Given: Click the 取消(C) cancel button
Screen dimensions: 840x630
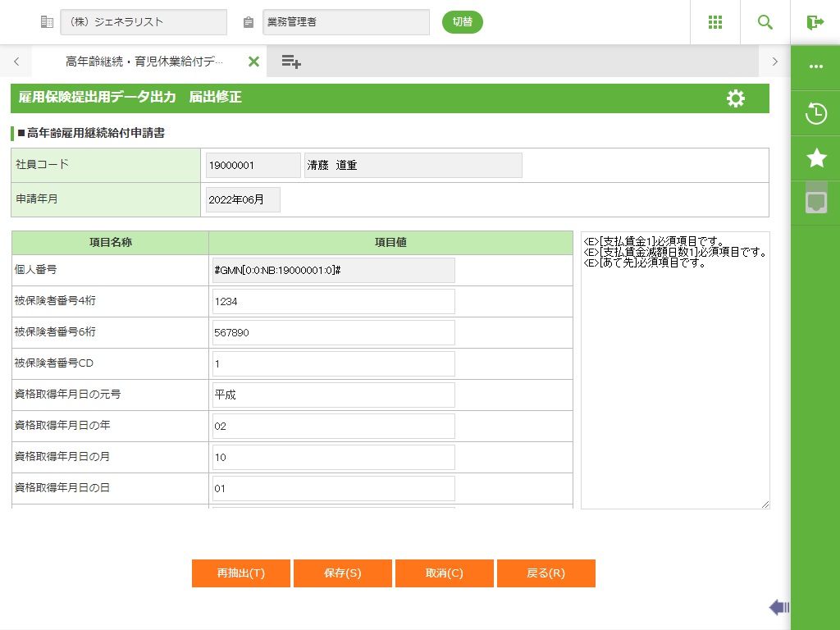Looking at the screenshot, I should click(444, 573).
